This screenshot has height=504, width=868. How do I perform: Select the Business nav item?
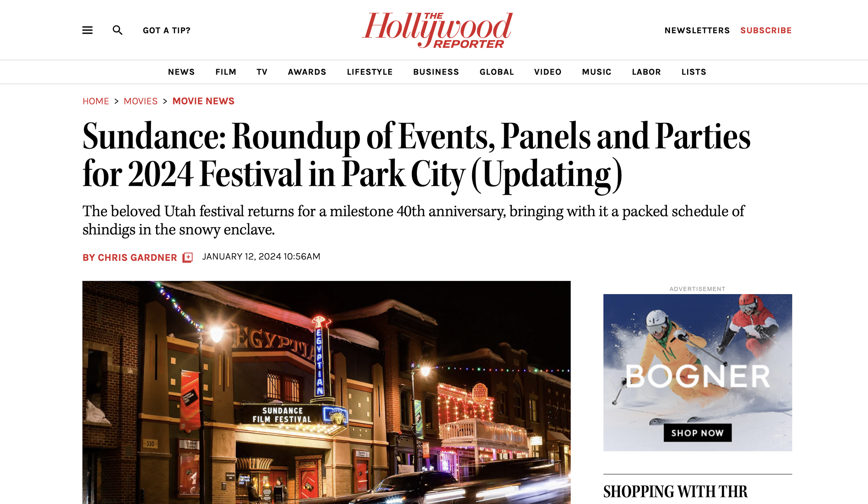[436, 72]
